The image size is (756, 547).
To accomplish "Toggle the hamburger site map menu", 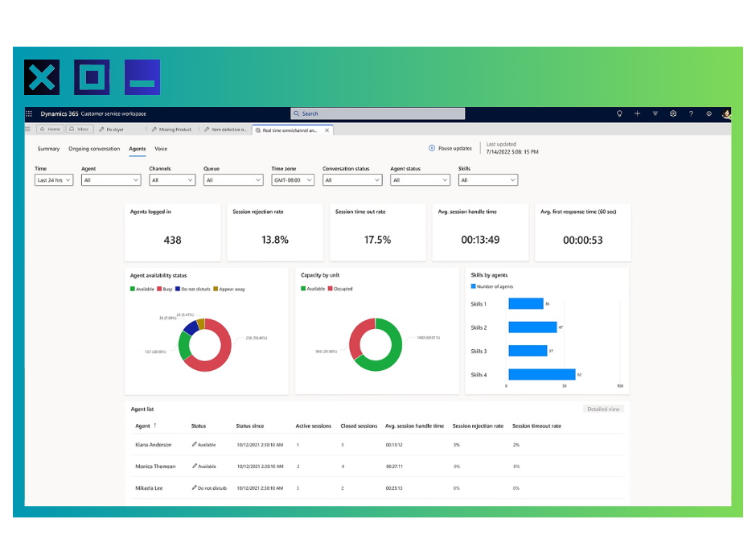I will pyautogui.click(x=28, y=129).
